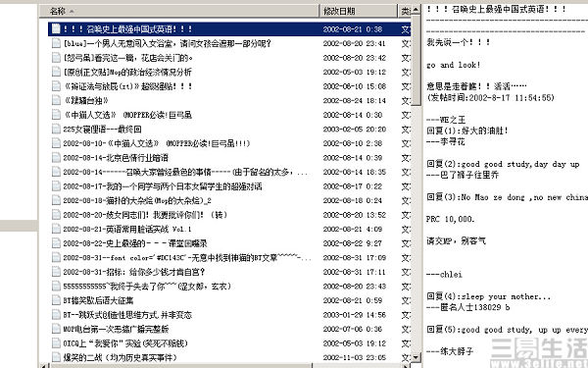Click preview text PRC 10,000.
The height and width of the screenshot is (368, 588).
pos(451,219)
